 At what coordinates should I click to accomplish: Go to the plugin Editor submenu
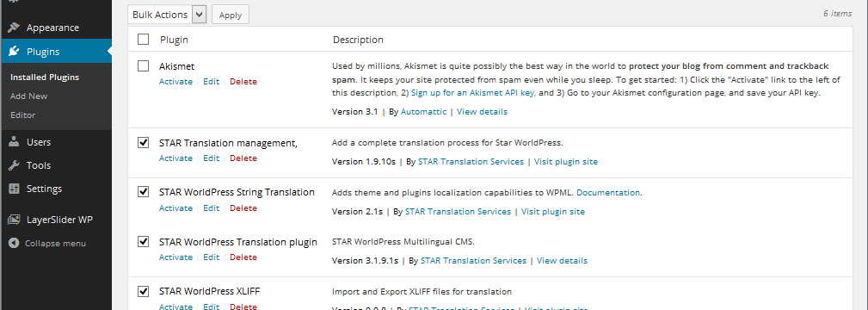pos(22,115)
